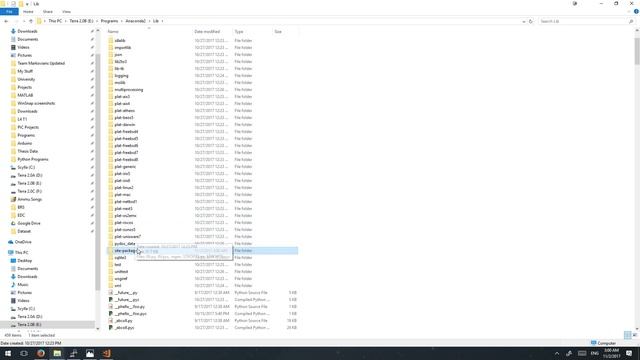
Task: Open the Photos taskbar icon
Action: pyautogui.click(x=90, y=353)
